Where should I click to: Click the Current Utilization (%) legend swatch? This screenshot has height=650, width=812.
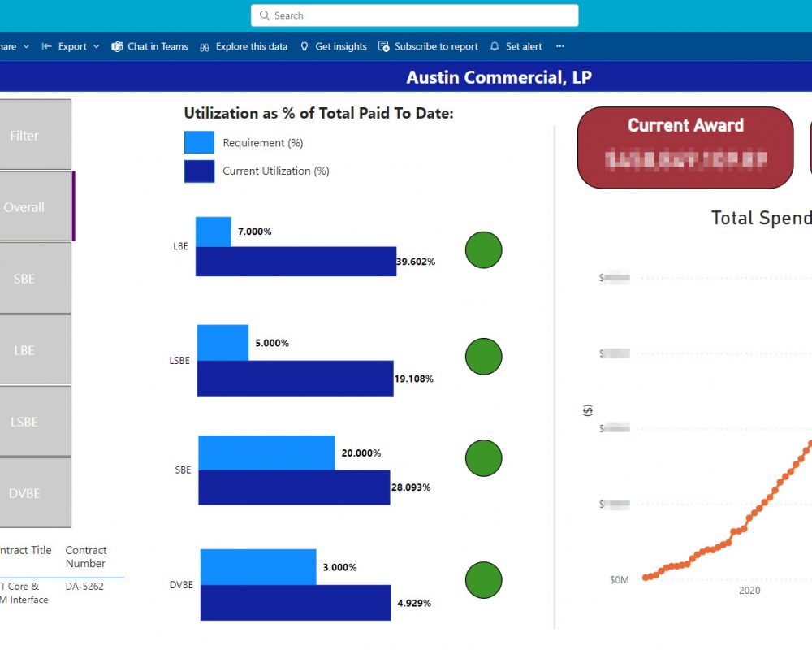coord(200,171)
